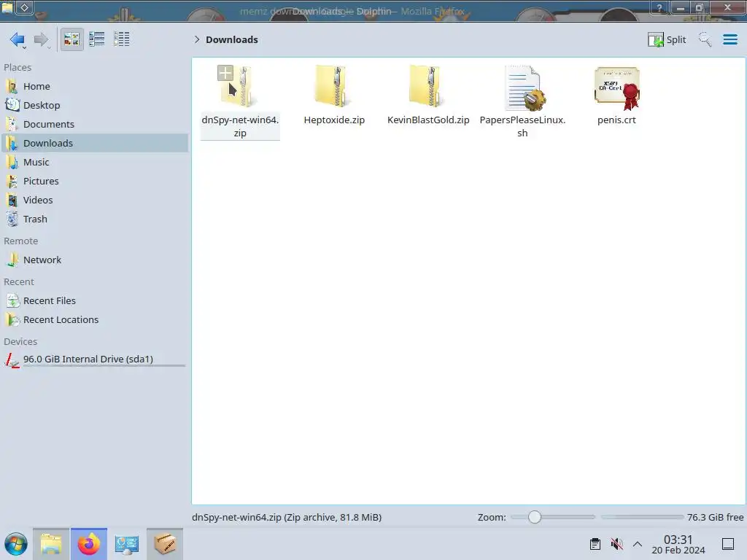The height and width of the screenshot is (560, 747).
Task: Open Recent Files
Action: (x=94, y=301)
